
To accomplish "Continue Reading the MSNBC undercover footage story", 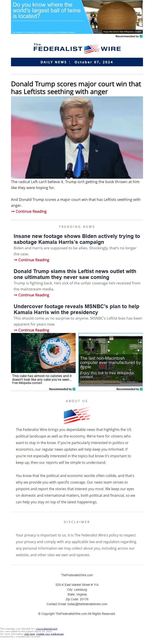I will coord(31,330).
